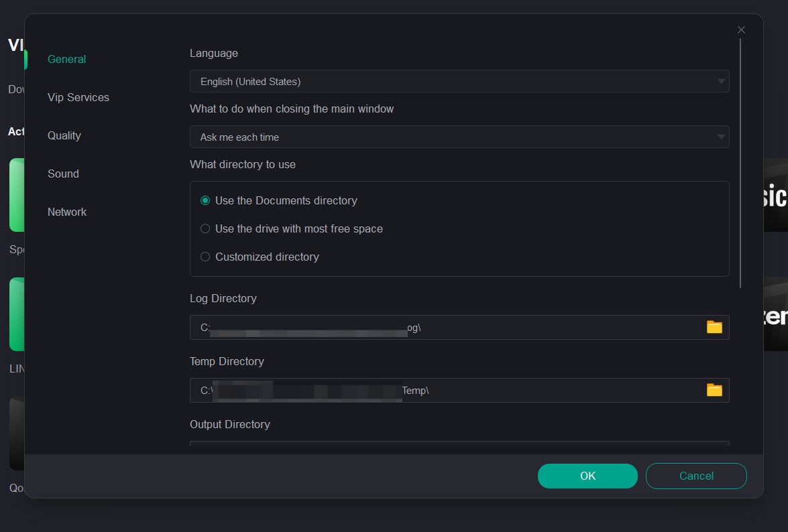Viewport: 788px width, 532px height.
Task: Click the Log Directory label
Action: click(223, 299)
